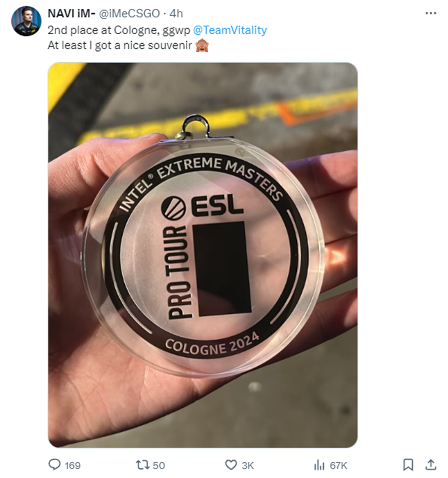448x478 pixels.
Task: Click the retweet icon showing 50
Action: click(x=142, y=465)
